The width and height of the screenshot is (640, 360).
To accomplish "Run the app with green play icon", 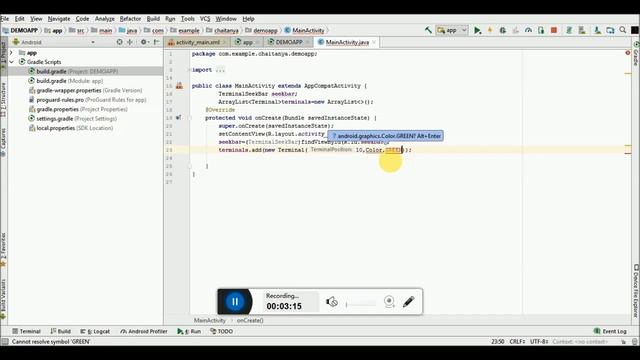I will pos(477,30).
